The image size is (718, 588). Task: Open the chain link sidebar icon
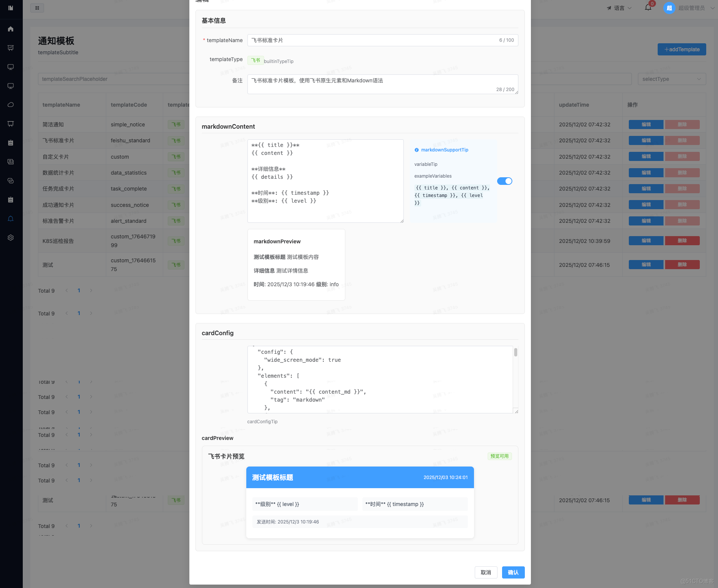pyautogui.click(x=11, y=181)
